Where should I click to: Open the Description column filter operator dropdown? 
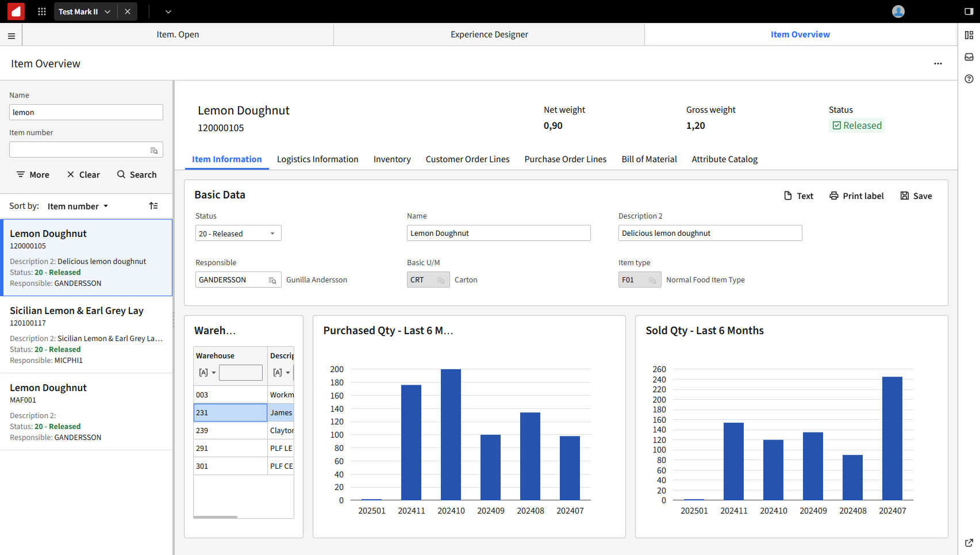282,373
